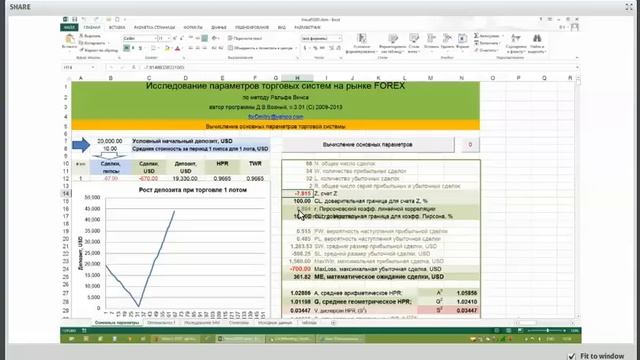Image resolution: width=640 pixels, height=360 pixels.
Task: Click the Paste clipboard icon
Action: point(69,40)
